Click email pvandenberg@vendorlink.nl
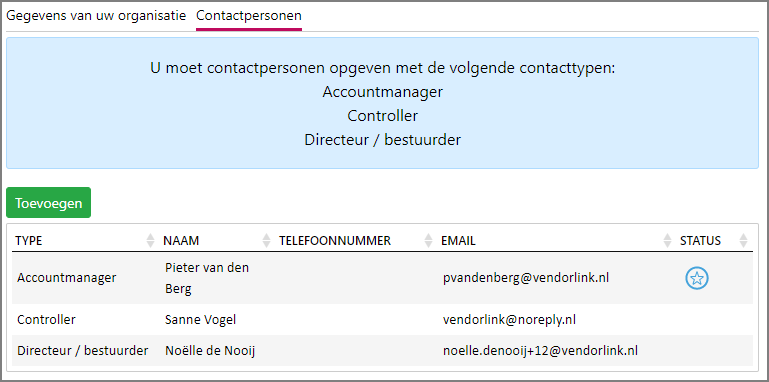The image size is (769, 382). (526, 278)
